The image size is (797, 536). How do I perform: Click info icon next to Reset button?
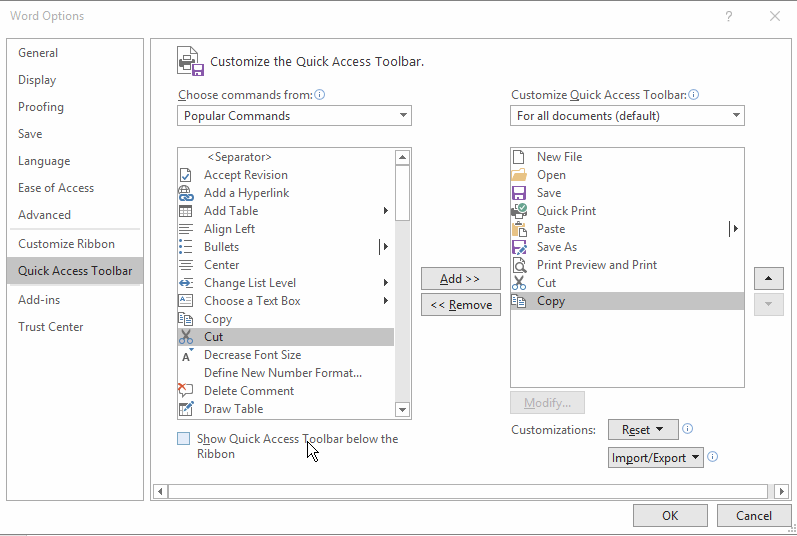tap(687, 429)
